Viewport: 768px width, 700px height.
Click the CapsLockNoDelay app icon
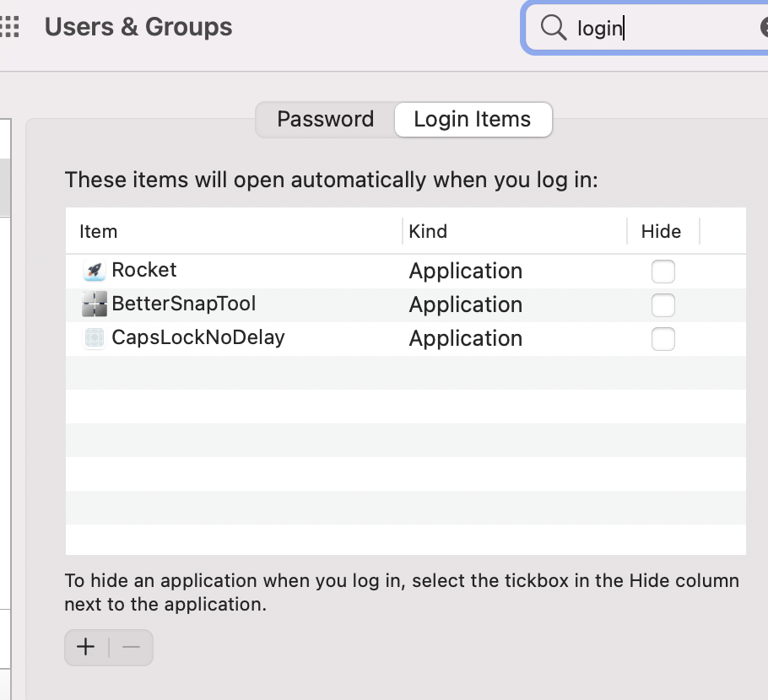coord(95,338)
